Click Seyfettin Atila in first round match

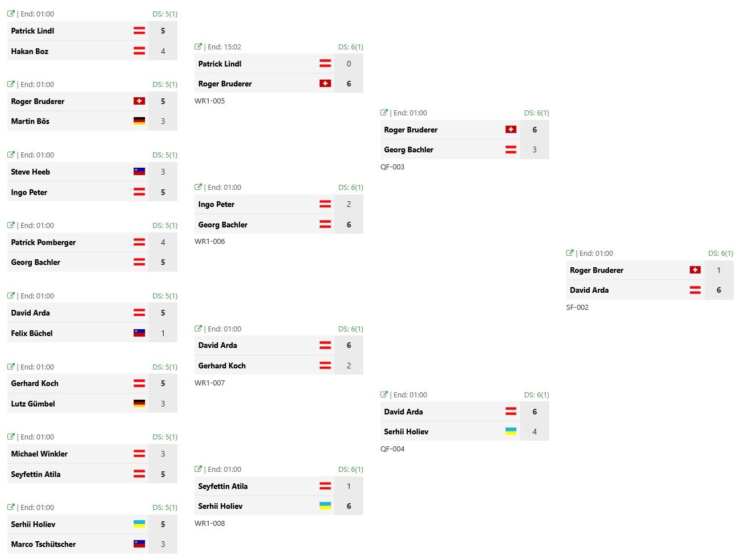(x=35, y=474)
